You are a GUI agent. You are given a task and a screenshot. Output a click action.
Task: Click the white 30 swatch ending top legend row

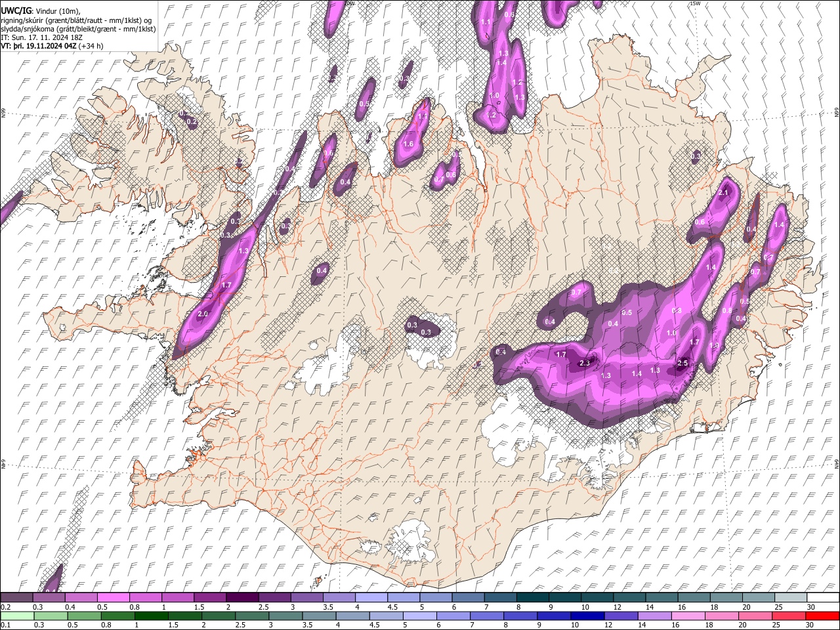click(x=822, y=598)
